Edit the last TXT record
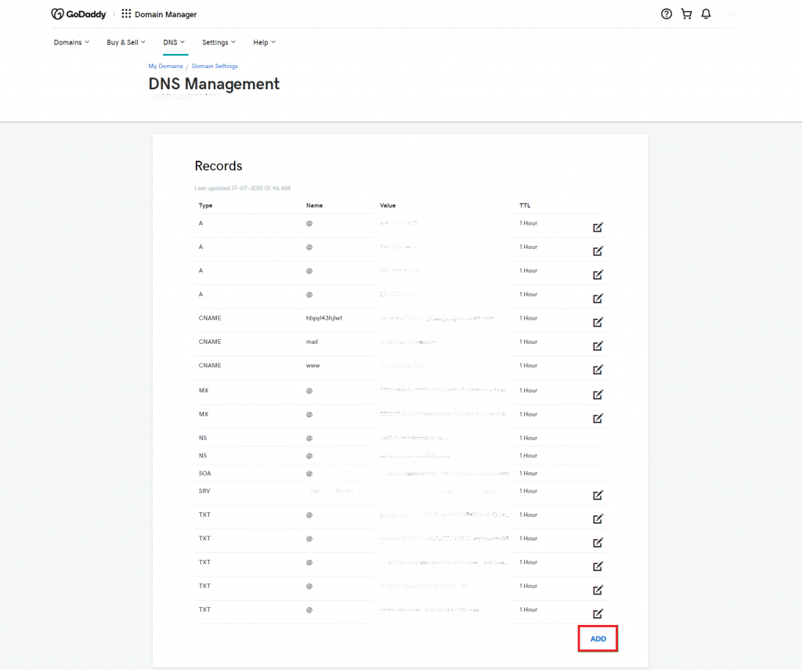This screenshot has width=802, height=672. coord(598,613)
